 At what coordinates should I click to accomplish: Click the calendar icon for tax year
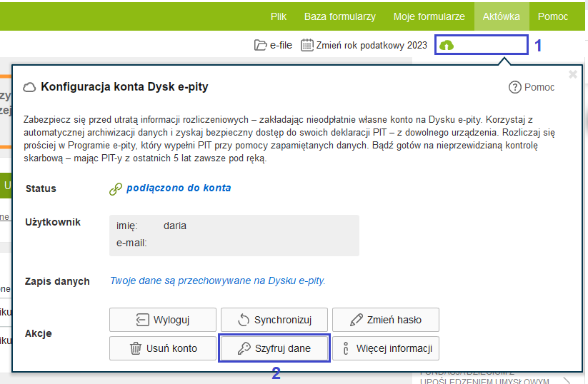click(307, 45)
